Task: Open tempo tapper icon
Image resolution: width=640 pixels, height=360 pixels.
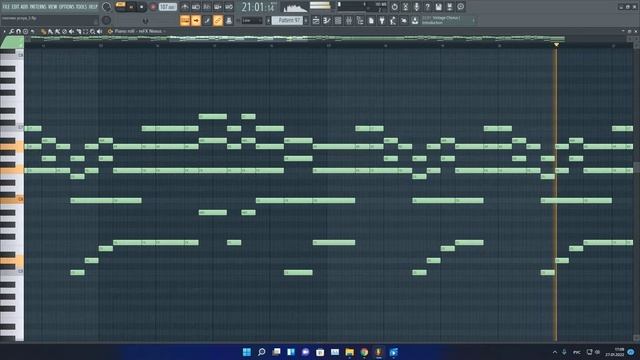Action: (393, 20)
